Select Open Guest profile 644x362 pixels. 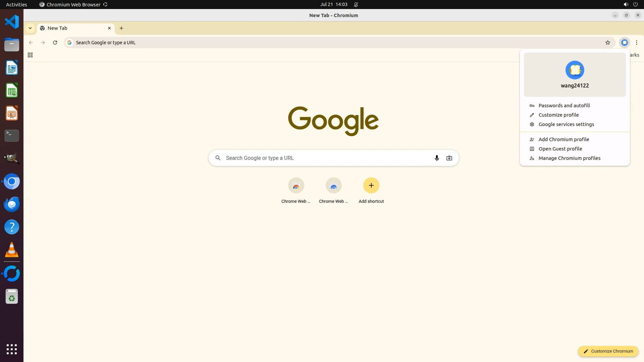[x=560, y=149]
